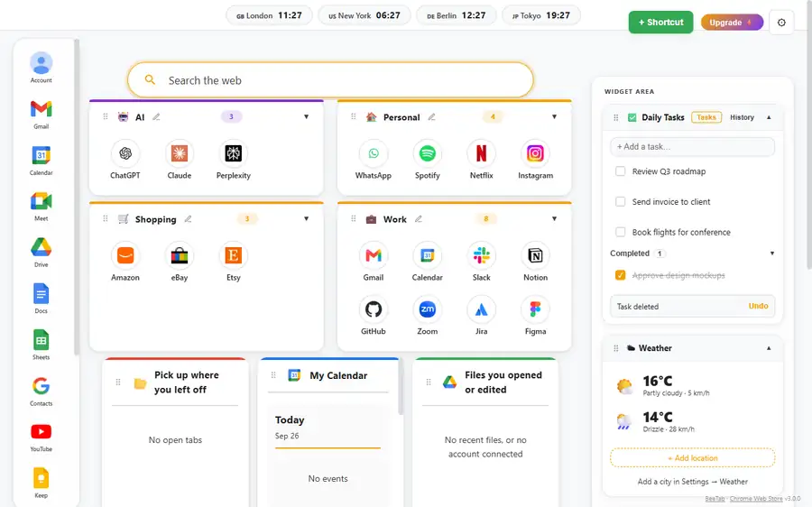Open the Zoom shortcut
Image resolution: width=812 pixels, height=507 pixels.
[428, 316]
